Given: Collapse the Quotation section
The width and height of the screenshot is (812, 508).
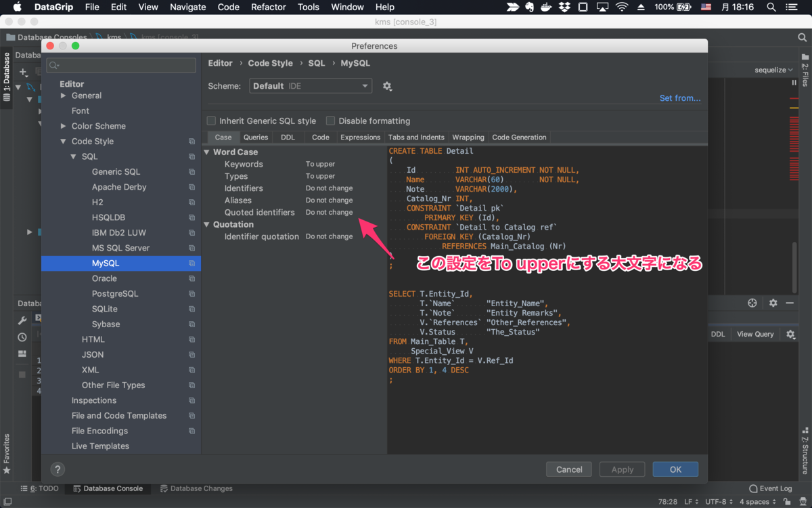Looking at the screenshot, I should pyautogui.click(x=207, y=225).
